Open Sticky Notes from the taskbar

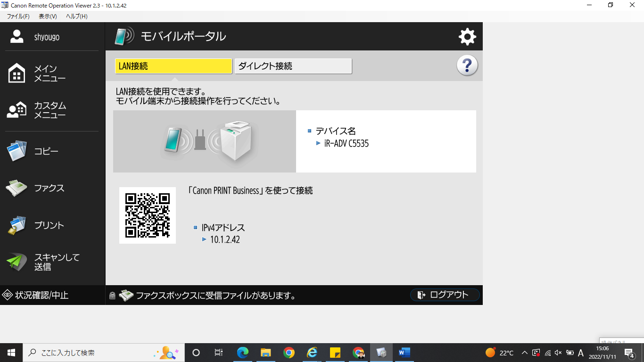pos(335,353)
